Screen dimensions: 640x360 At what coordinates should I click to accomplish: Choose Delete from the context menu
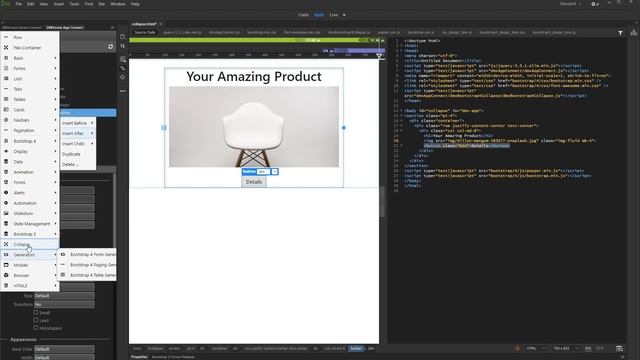click(78, 164)
